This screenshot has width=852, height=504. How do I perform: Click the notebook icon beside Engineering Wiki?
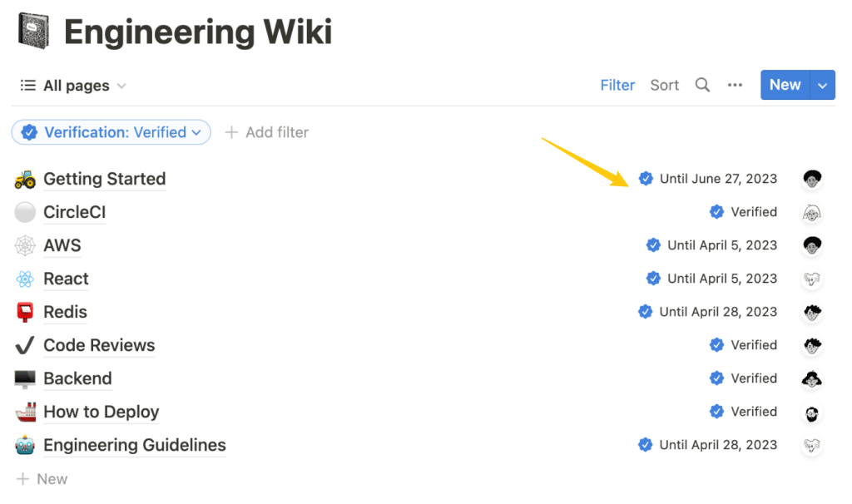click(33, 32)
